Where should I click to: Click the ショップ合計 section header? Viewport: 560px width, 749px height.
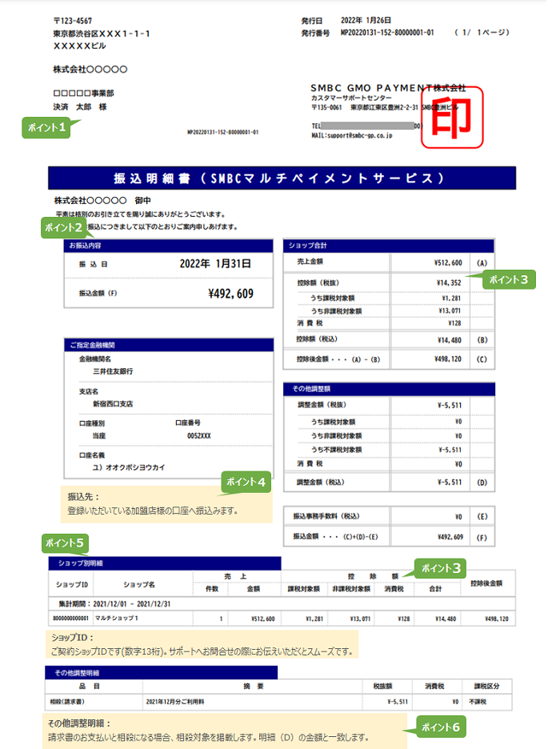coord(389,246)
